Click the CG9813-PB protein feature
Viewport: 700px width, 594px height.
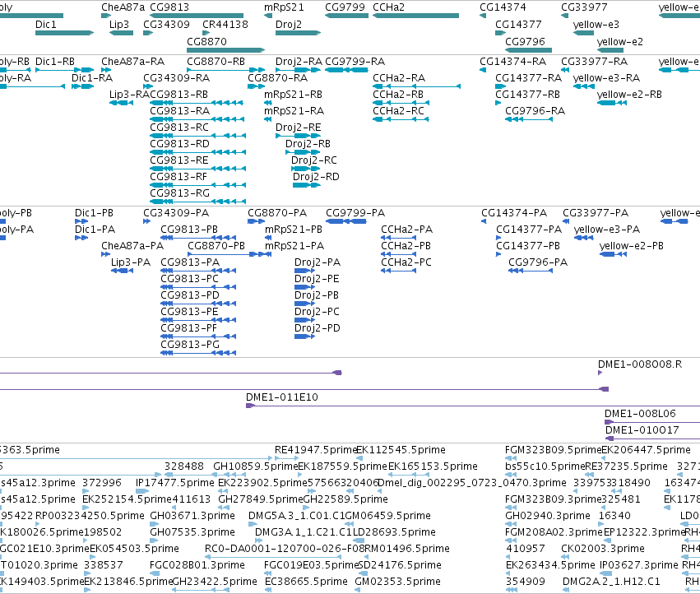coord(198,238)
